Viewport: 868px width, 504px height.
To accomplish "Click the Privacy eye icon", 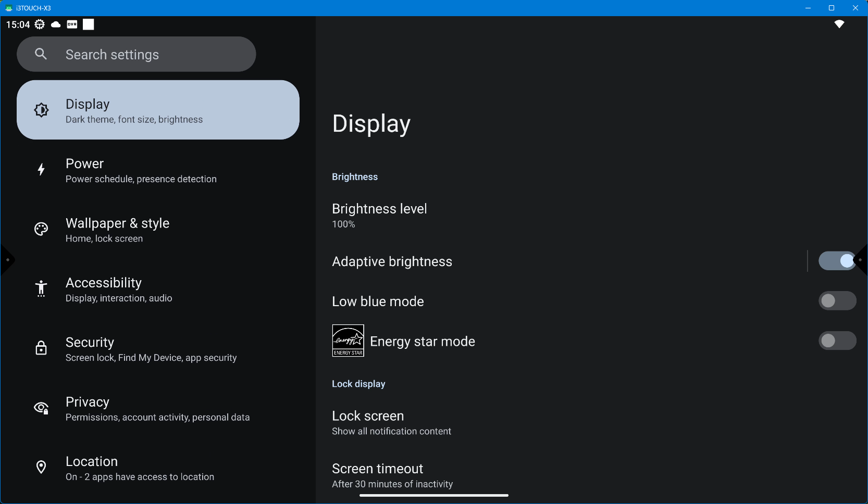I will [x=41, y=408].
